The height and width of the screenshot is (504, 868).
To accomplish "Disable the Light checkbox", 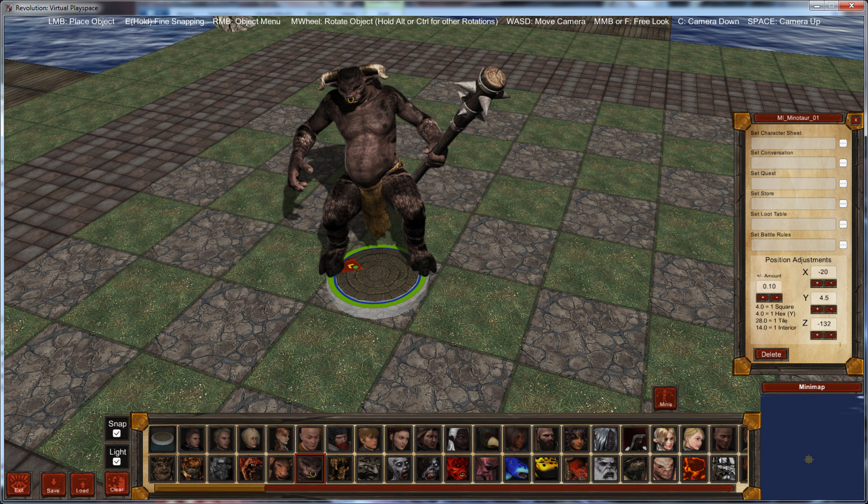I will (x=117, y=461).
